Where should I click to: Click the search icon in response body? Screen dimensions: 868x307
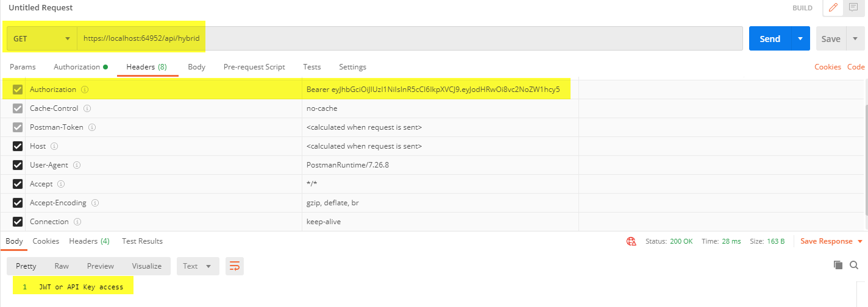tap(854, 265)
